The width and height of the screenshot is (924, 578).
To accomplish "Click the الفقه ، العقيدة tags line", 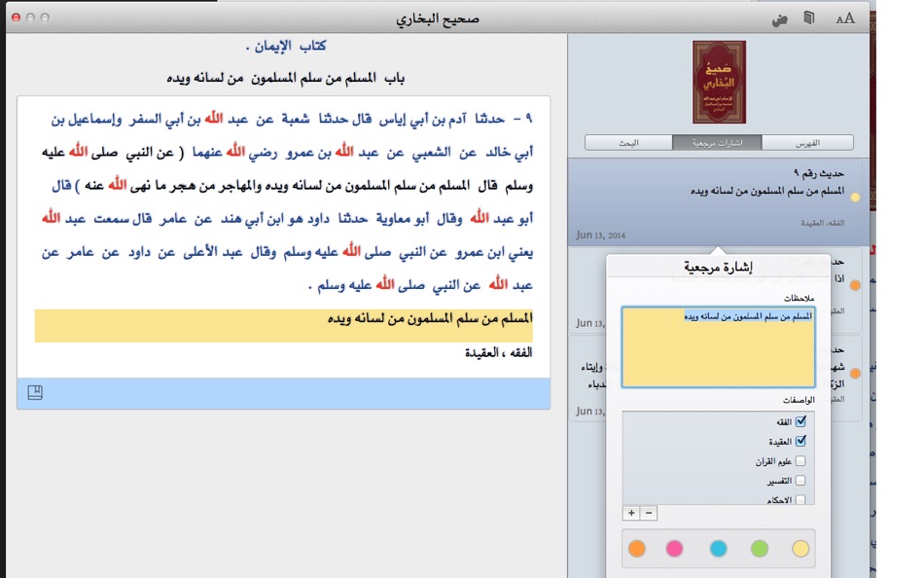I will click(x=499, y=352).
